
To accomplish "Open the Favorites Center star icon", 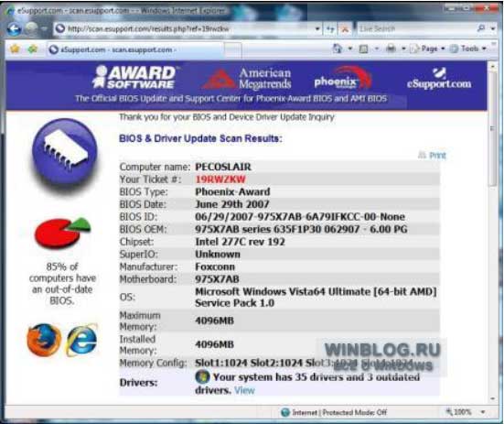I will 15,49.
